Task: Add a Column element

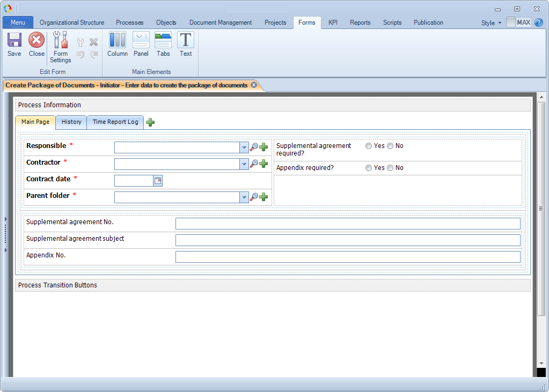Action: click(118, 44)
